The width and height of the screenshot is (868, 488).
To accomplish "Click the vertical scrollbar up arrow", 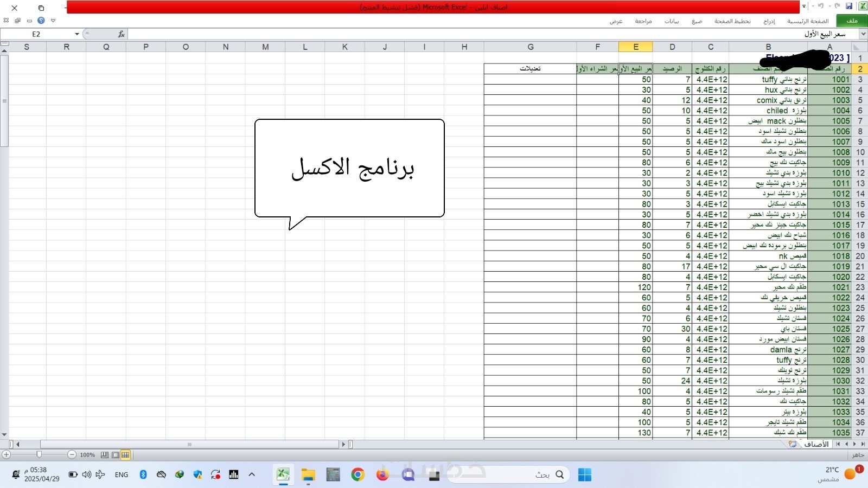I will coord(4,50).
